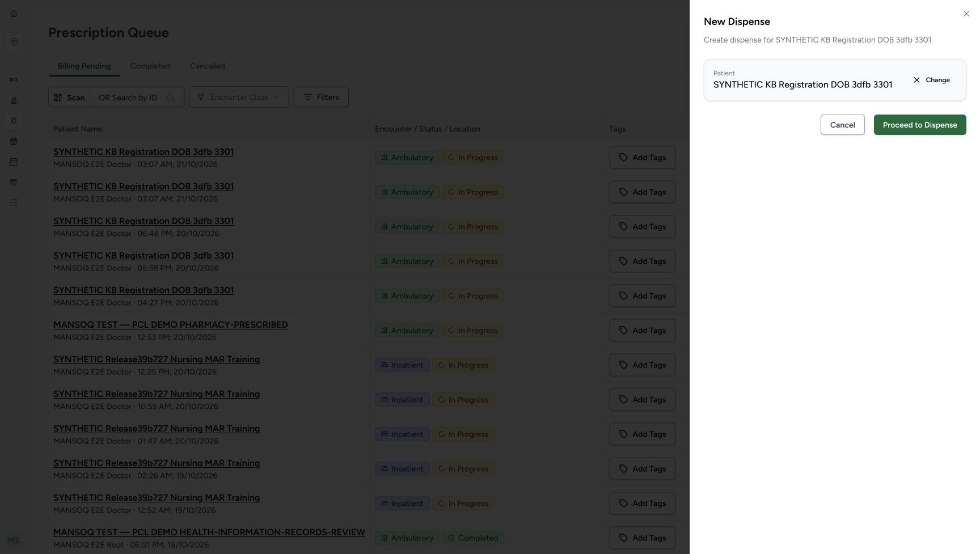Open the storefront icon in the sidebar
Image resolution: width=980 pixels, height=554 pixels.
pos(14,141)
